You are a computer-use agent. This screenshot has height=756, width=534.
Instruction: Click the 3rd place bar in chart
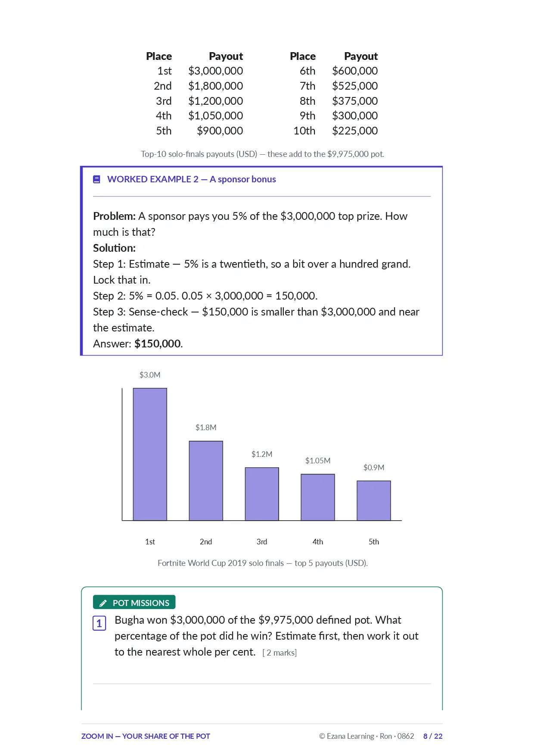click(x=262, y=494)
